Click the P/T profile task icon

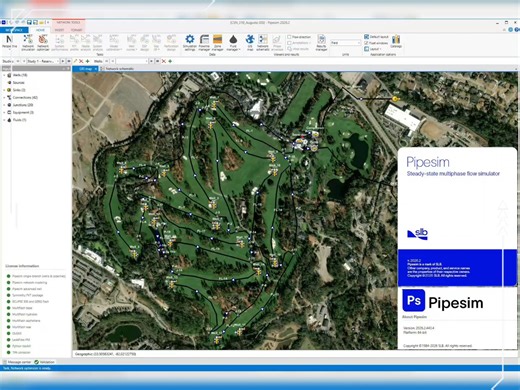74,43
